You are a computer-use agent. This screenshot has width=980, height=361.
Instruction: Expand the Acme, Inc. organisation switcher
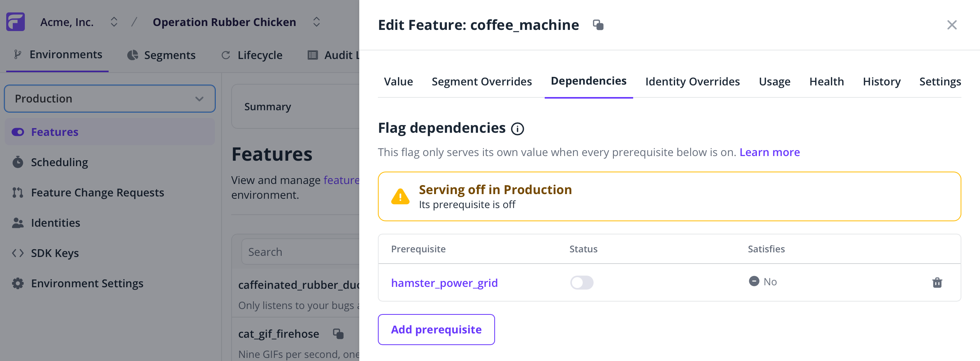114,22
